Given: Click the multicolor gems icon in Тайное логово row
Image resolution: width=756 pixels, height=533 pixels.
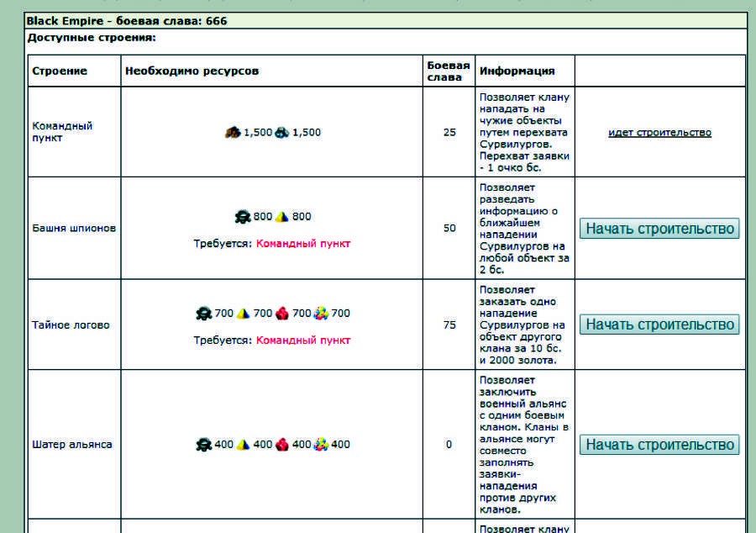Looking at the screenshot, I should 321,314.
